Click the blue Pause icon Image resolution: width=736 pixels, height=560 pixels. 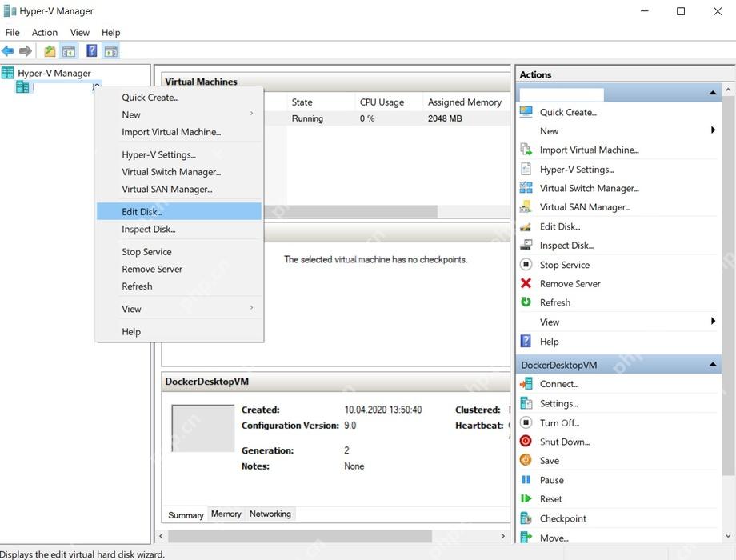526,480
